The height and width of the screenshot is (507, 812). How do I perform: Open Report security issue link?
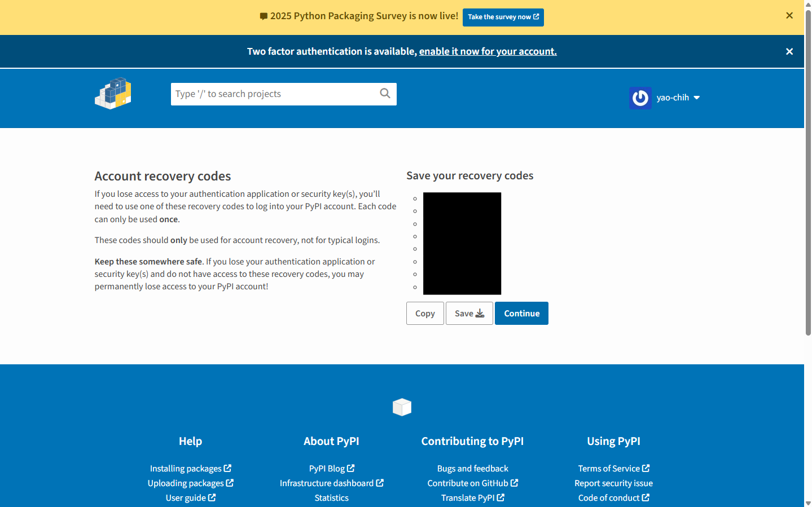pyautogui.click(x=614, y=483)
